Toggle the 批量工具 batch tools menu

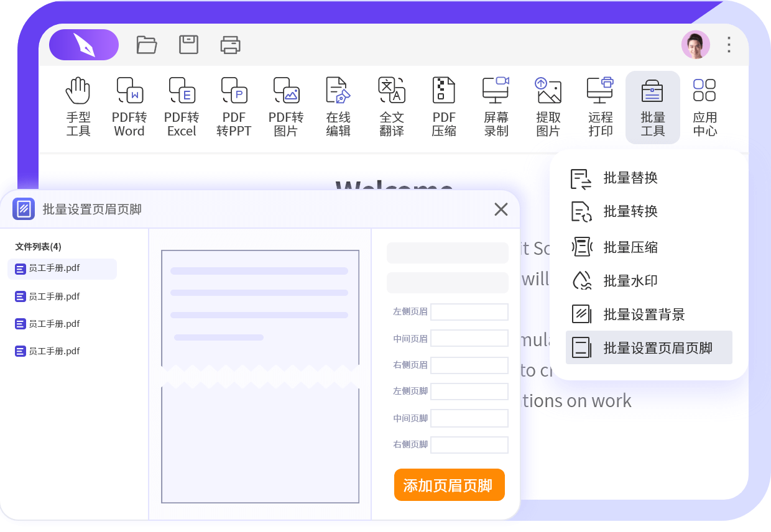pyautogui.click(x=653, y=107)
